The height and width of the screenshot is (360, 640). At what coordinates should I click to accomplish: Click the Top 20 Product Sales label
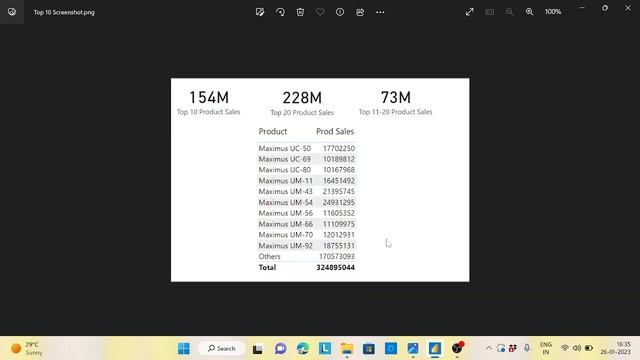point(302,112)
